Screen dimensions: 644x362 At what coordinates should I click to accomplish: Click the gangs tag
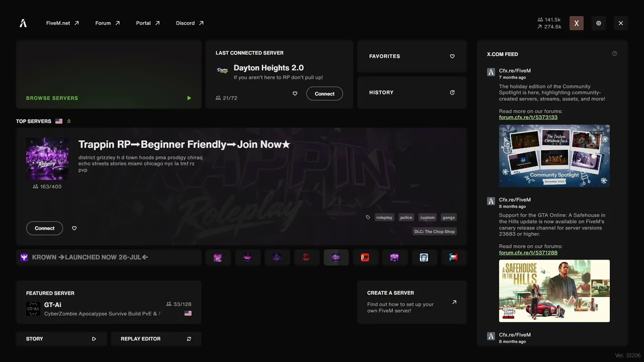449,218
